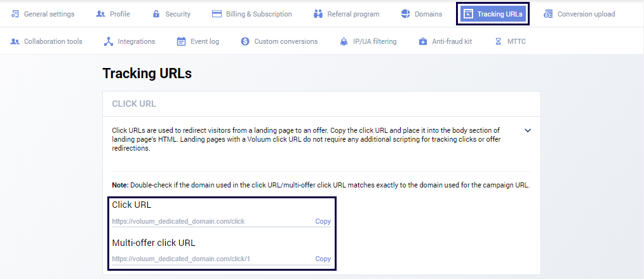Copy the Multi-offer click URL
The image size is (644, 279).
(323, 259)
